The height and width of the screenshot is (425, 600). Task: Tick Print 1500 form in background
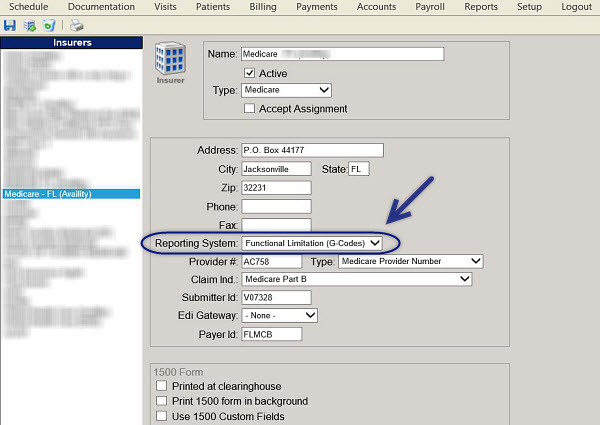(x=161, y=401)
